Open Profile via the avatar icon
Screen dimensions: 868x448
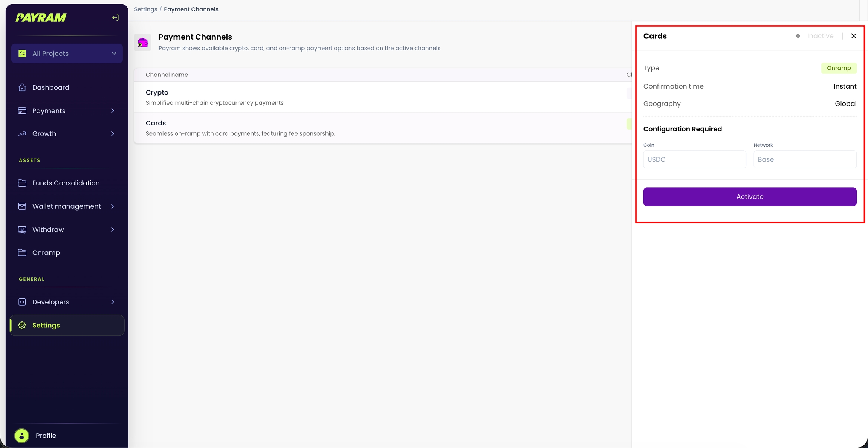(21, 435)
